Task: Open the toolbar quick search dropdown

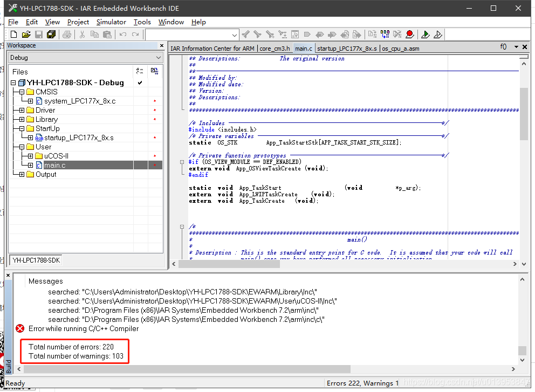Action: [234, 35]
